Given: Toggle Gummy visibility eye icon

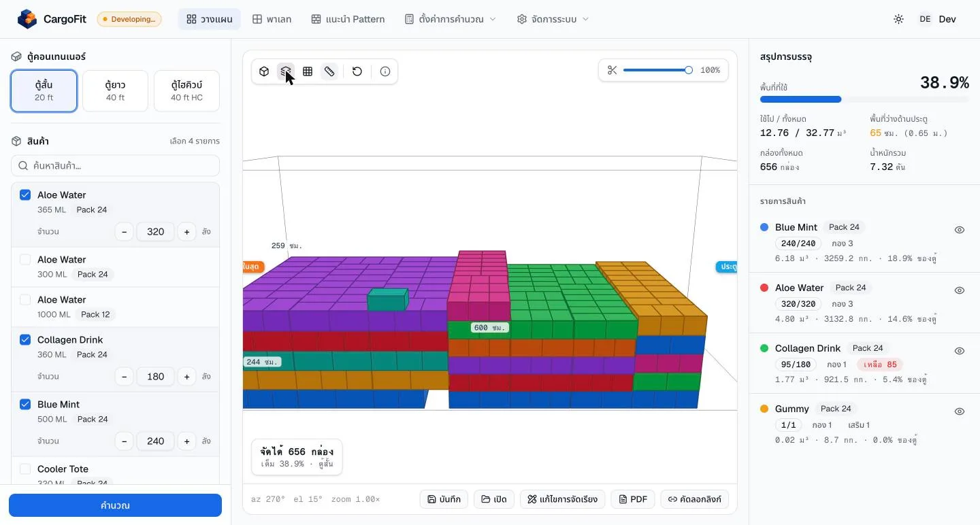Looking at the screenshot, I should coord(960,411).
